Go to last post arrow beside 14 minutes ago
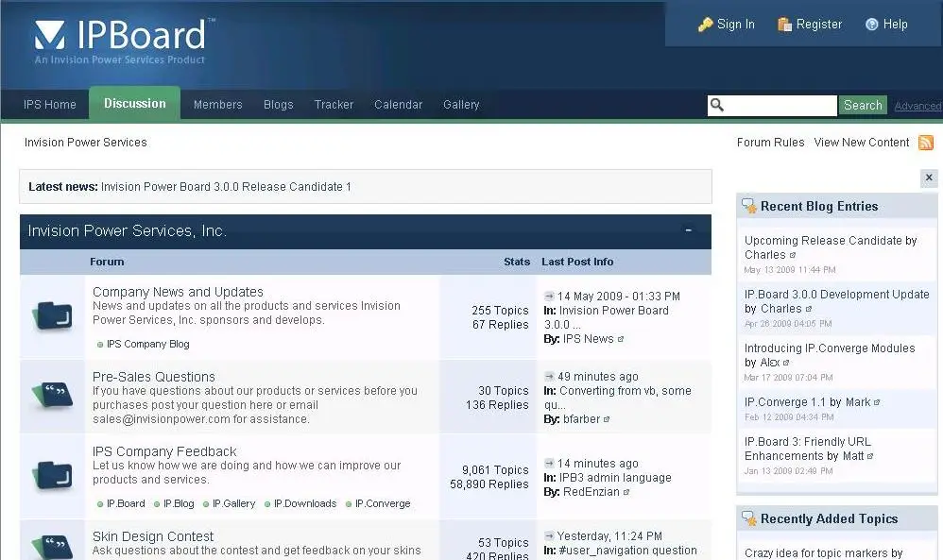The width and height of the screenshot is (943, 560). point(549,464)
